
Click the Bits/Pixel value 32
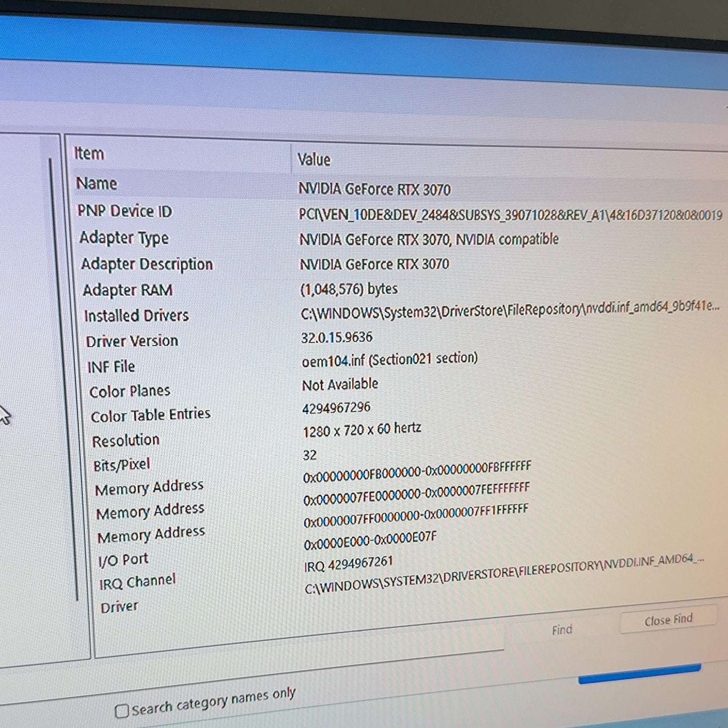(x=310, y=455)
